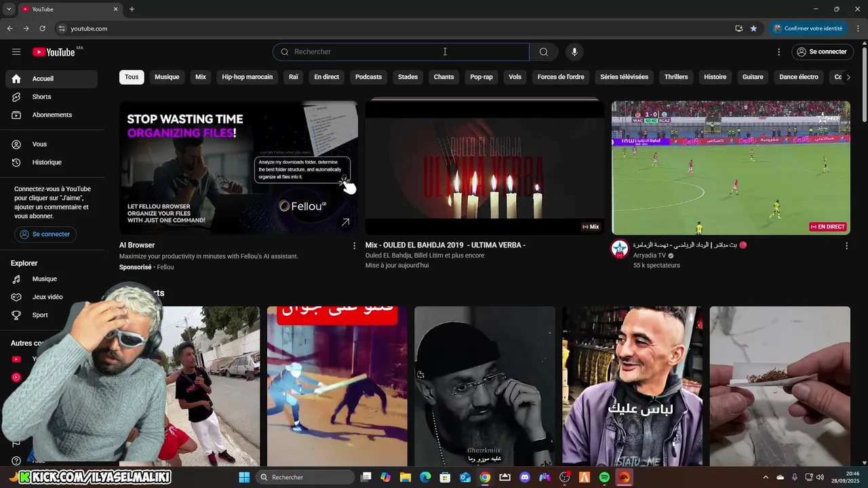Open the Arryadia TV channel name

point(650,256)
